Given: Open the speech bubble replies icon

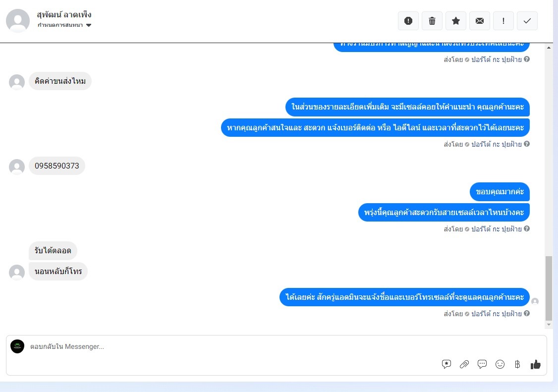Looking at the screenshot, I should point(482,364).
